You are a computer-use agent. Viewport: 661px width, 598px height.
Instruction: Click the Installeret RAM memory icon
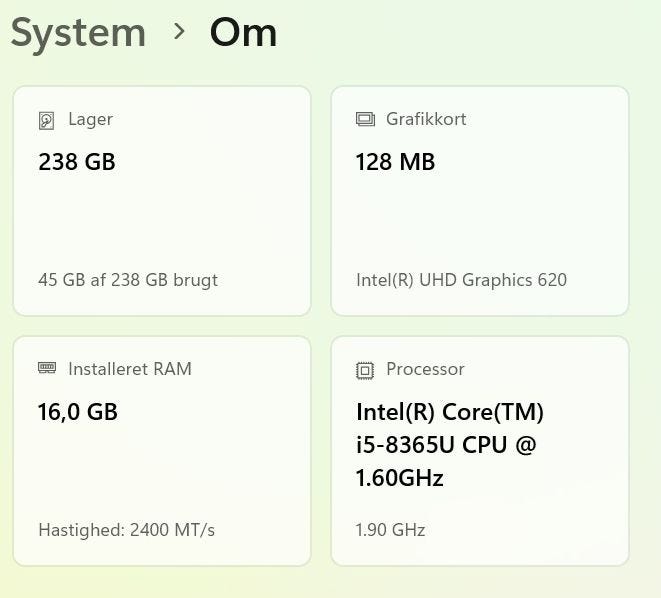(47, 369)
